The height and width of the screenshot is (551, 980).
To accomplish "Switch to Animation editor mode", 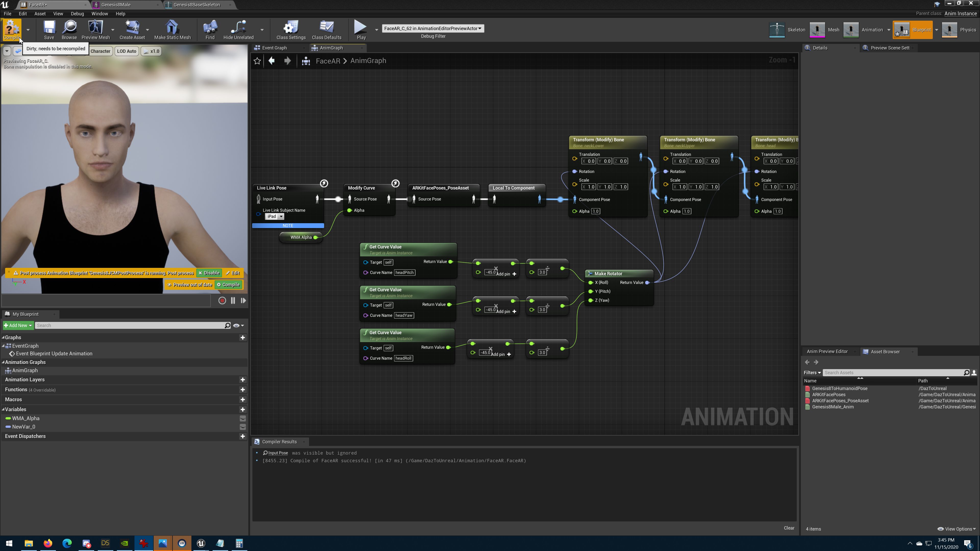I will [x=864, y=30].
